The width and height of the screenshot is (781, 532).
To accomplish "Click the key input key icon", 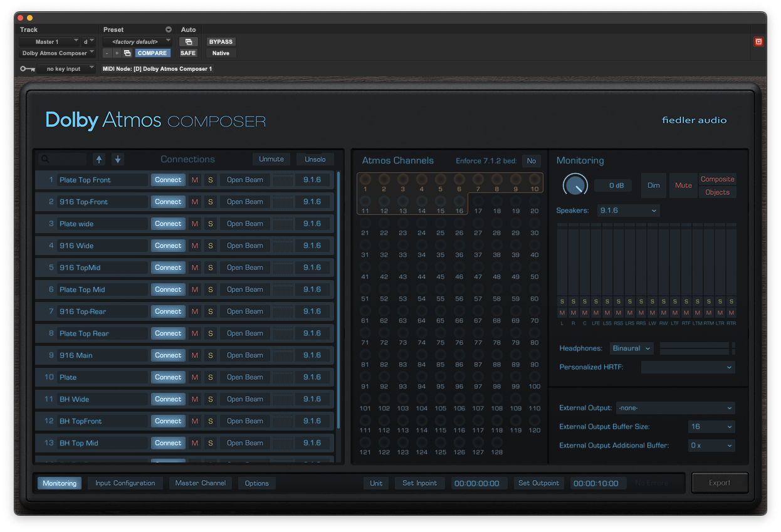I will pos(28,69).
